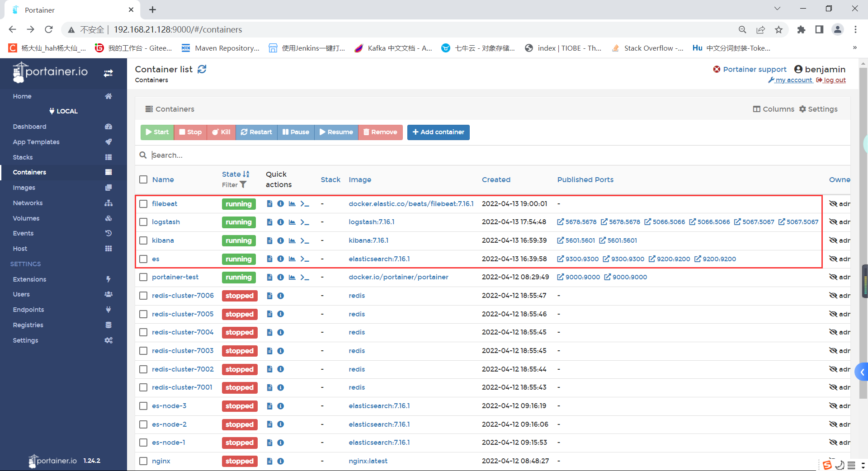Bookmark this page with star icon
Image resolution: width=868 pixels, height=471 pixels.
pyautogui.click(x=778, y=29)
